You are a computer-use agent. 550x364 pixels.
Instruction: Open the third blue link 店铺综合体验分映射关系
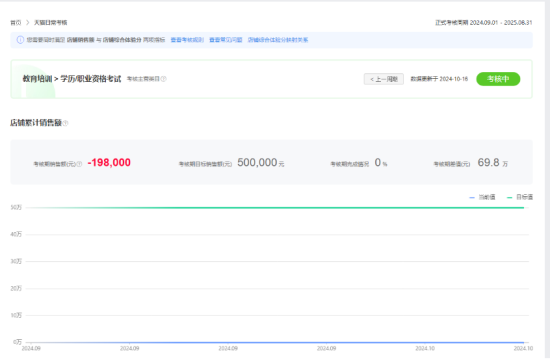tap(278, 40)
